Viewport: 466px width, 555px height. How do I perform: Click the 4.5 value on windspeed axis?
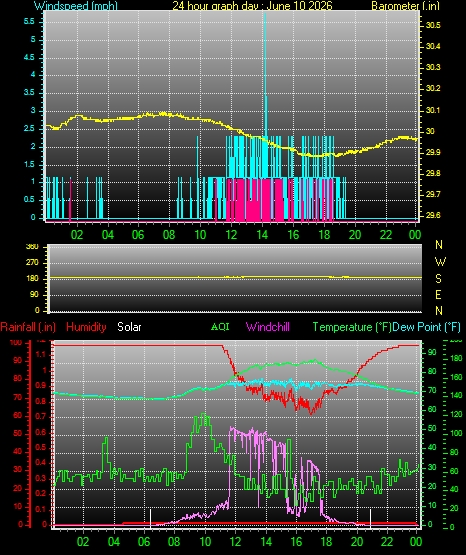click(x=29, y=57)
